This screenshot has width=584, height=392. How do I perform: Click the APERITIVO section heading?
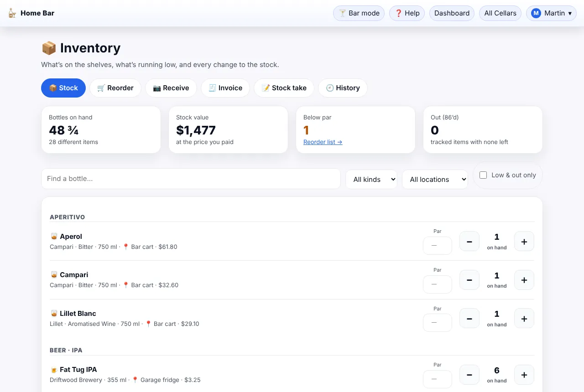click(67, 217)
